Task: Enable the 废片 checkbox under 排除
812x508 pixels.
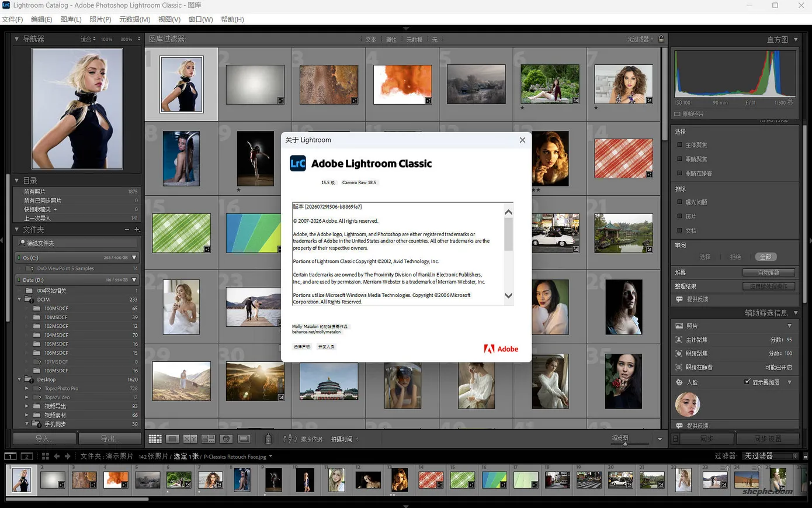Action: [679, 216]
